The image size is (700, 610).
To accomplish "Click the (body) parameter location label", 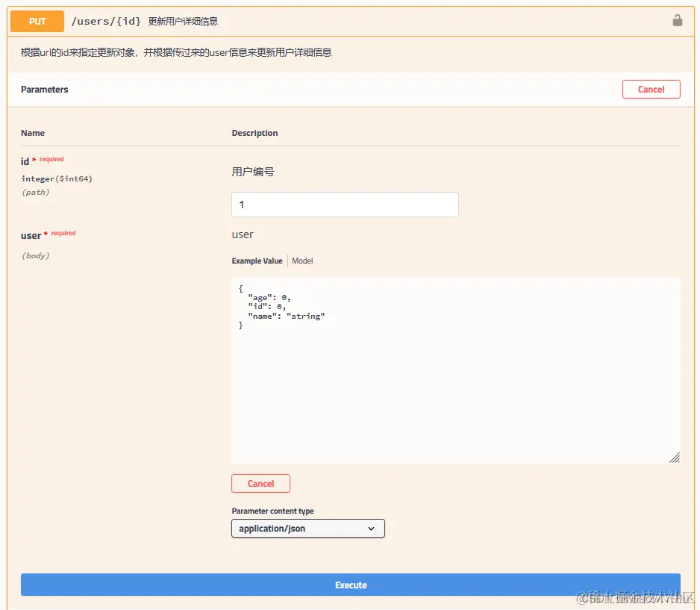I will [x=36, y=255].
